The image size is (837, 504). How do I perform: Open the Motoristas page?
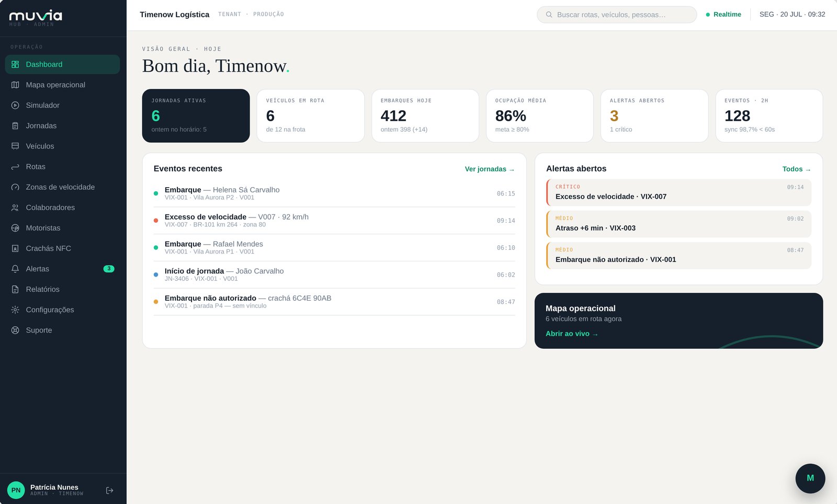(x=62, y=228)
